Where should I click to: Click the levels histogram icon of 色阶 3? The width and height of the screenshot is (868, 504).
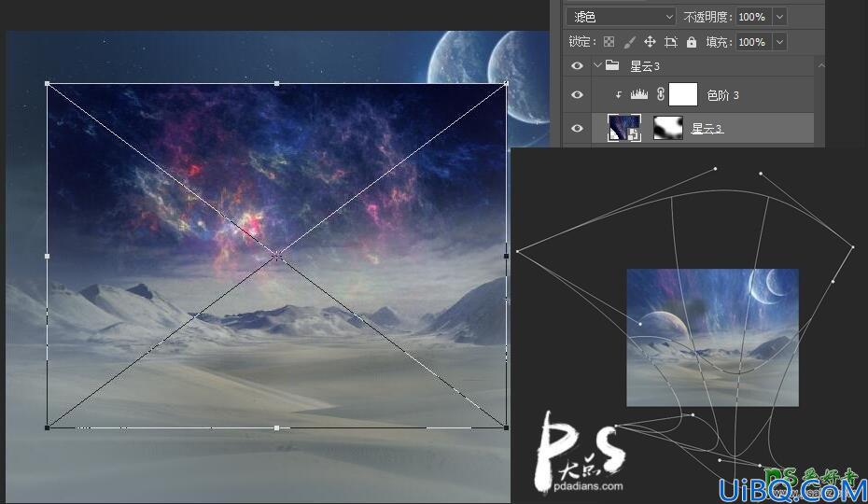click(x=638, y=94)
